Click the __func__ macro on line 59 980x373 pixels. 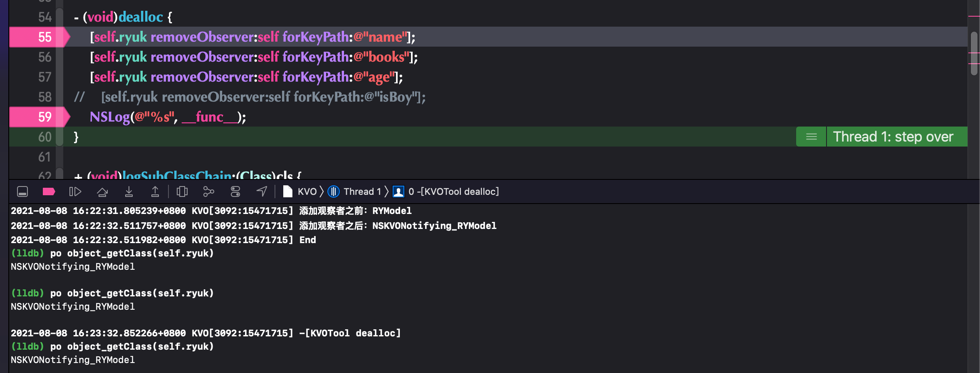click(209, 117)
